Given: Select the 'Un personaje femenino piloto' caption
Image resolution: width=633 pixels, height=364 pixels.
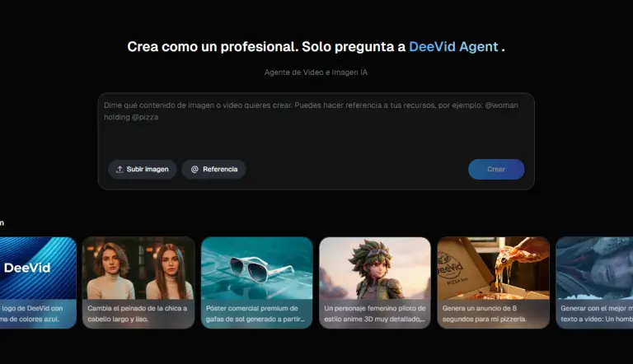Looking at the screenshot, I should coord(375,314).
